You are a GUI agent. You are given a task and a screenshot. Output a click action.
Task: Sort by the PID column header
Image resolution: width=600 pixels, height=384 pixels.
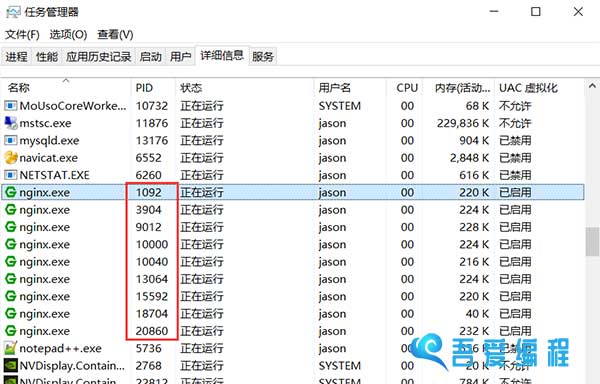point(153,88)
